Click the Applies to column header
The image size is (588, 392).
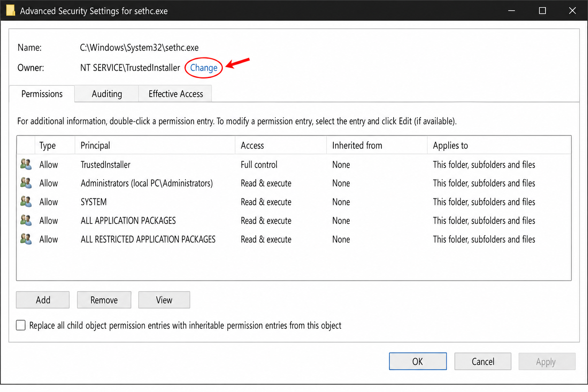tap(499, 145)
